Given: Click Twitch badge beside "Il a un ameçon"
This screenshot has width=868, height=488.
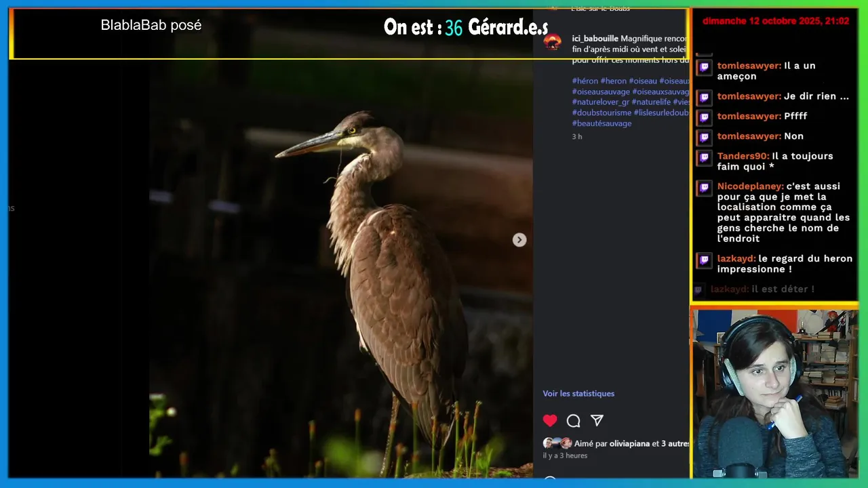Looking at the screenshot, I should (705, 66).
